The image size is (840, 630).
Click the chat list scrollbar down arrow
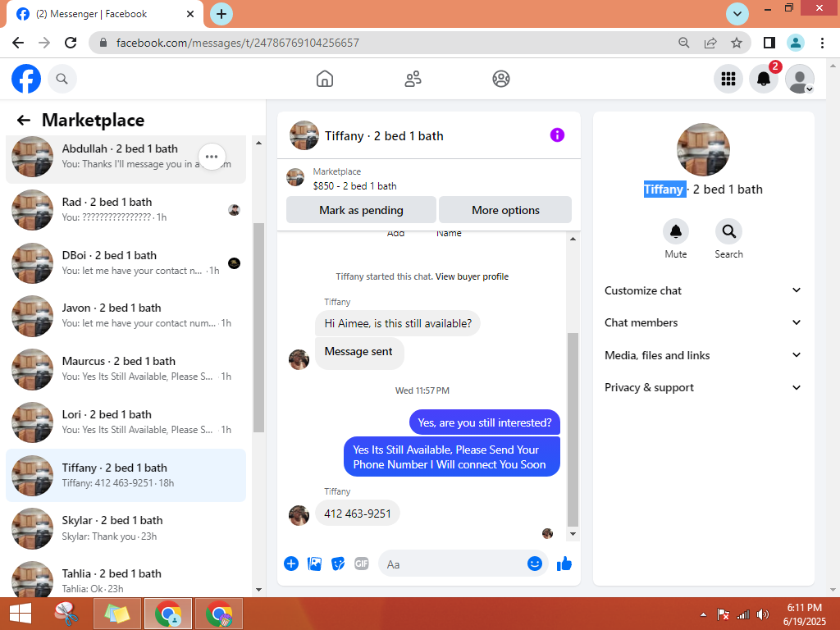click(258, 590)
